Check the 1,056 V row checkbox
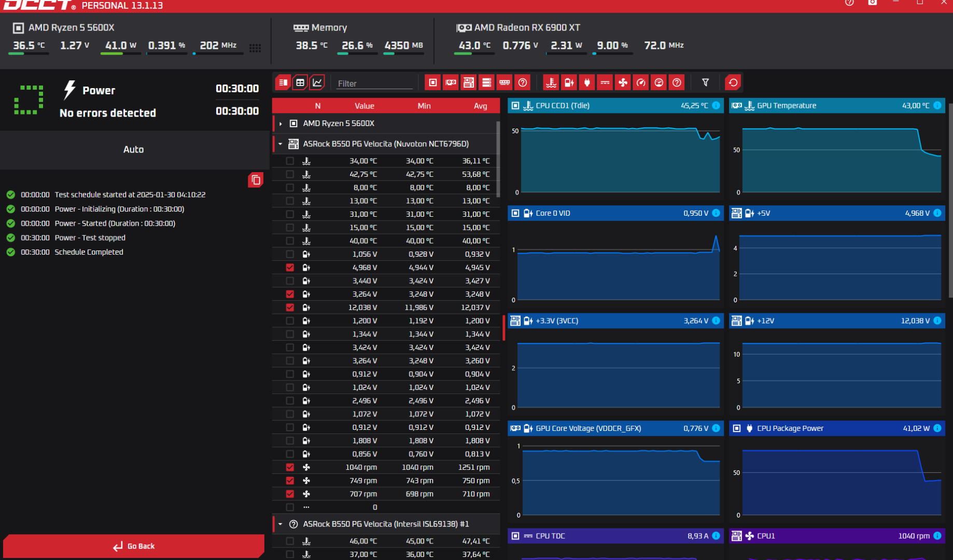Image resolution: width=953 pixels, height=560 pixels. click(x=290, y=254)
